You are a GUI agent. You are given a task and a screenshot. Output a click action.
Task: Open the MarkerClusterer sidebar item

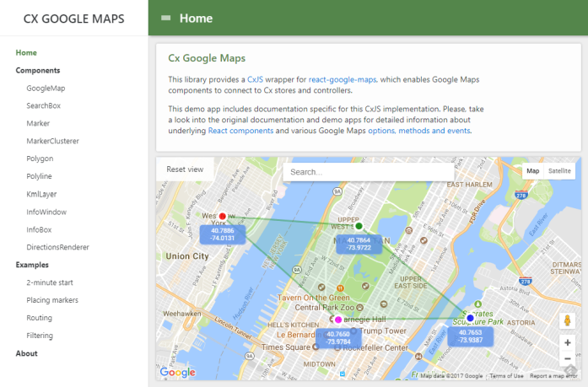click(x=53, y=142)
